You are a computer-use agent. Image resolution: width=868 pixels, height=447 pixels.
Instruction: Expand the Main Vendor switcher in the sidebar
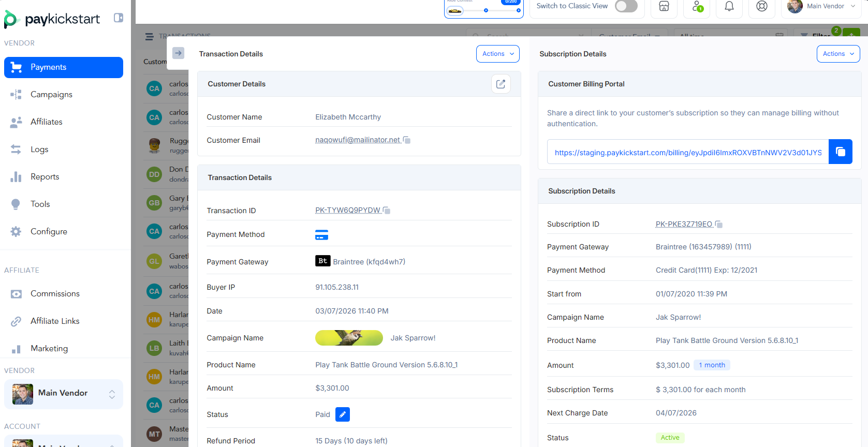click(64, 394)
